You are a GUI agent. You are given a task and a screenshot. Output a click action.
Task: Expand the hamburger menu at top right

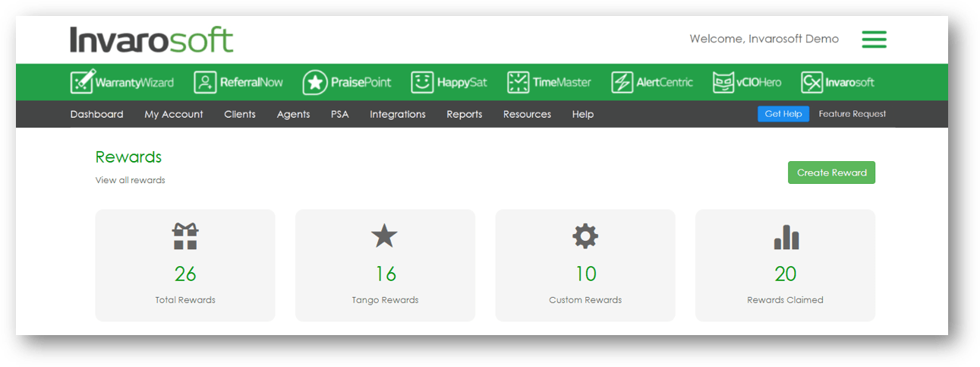pyautogui.click(x=874, y=39)
